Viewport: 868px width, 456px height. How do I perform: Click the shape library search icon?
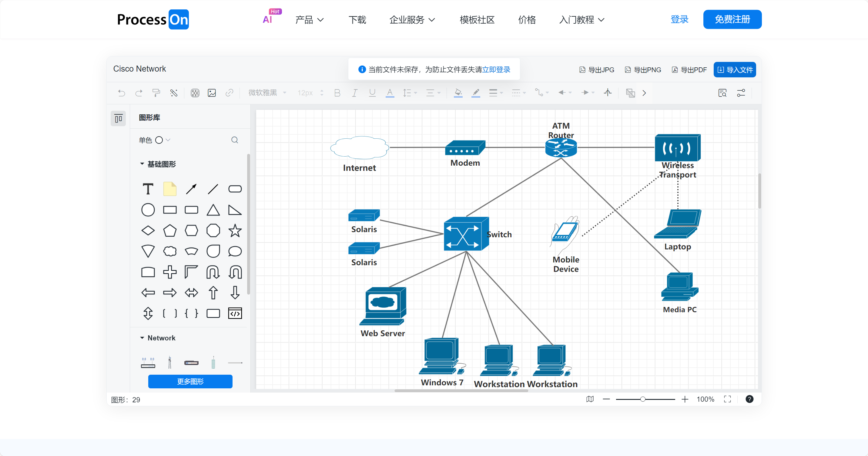pyautogui.click(x=235, y=140)
